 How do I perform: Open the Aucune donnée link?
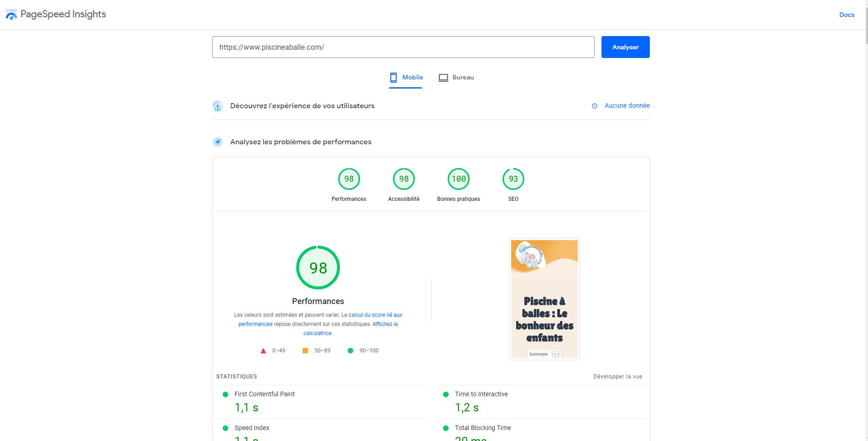point(627,105)
